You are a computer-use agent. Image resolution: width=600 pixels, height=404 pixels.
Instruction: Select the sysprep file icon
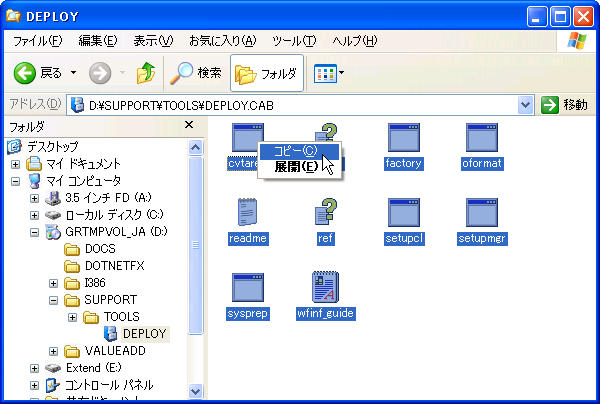coord(248,287)
